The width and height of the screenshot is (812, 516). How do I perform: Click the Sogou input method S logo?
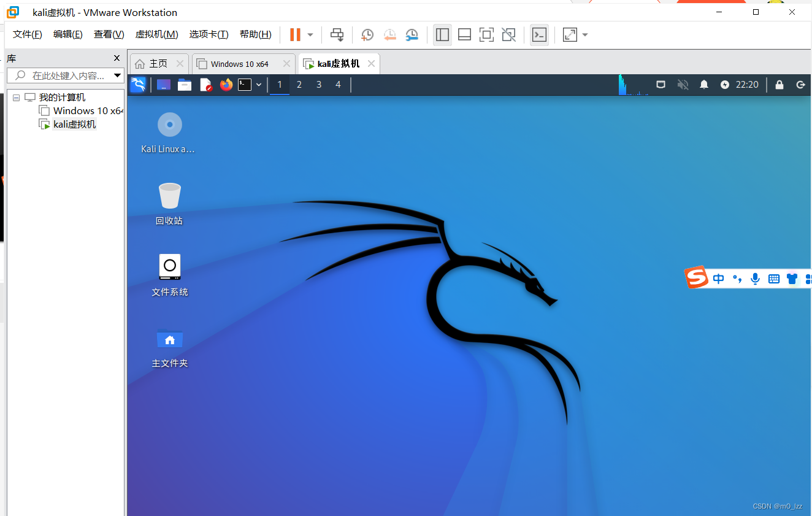pyautogui.click(x=696, y=277)
